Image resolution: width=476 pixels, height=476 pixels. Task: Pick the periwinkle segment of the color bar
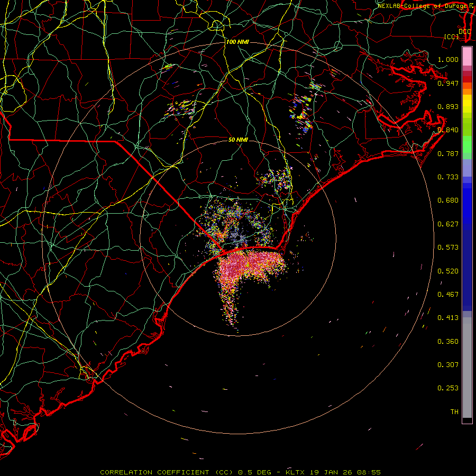click(x=467, y=168)
